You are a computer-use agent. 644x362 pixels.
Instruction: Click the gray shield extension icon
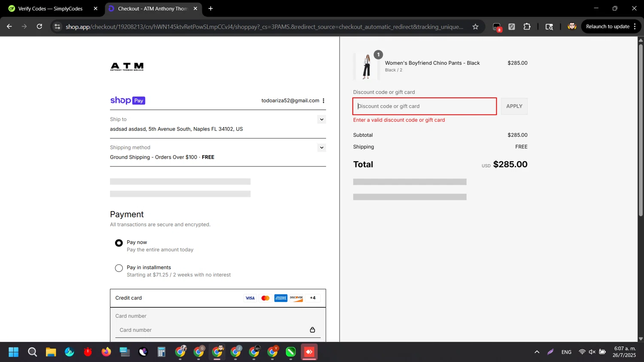coord(512,27)
